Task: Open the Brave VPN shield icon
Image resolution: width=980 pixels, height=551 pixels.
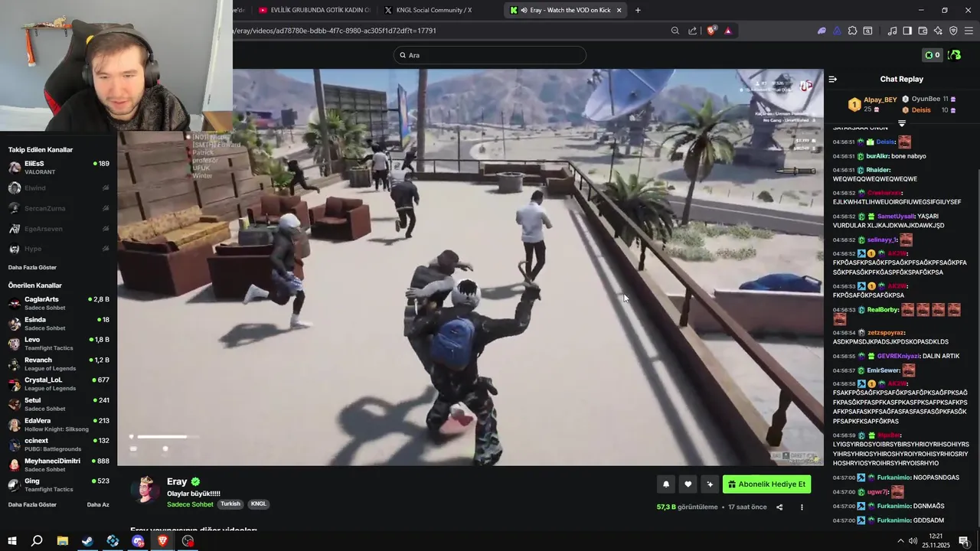Action: pos(953,31)
